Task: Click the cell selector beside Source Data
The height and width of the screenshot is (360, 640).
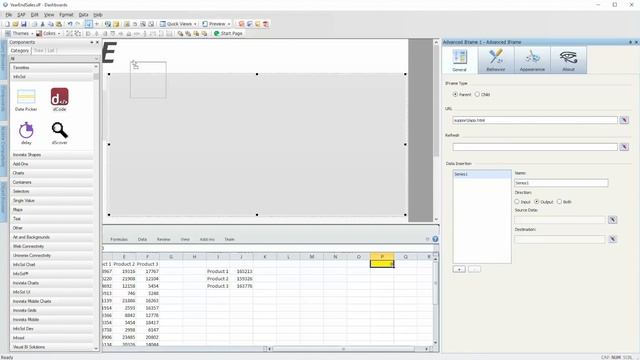Action: (x=612, y=220)
